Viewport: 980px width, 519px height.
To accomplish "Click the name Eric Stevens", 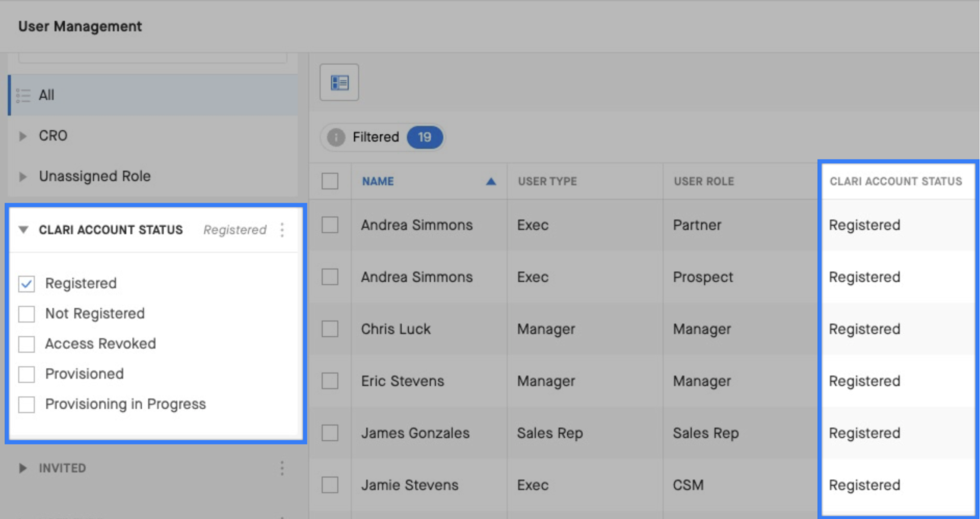I will [402, 381].
